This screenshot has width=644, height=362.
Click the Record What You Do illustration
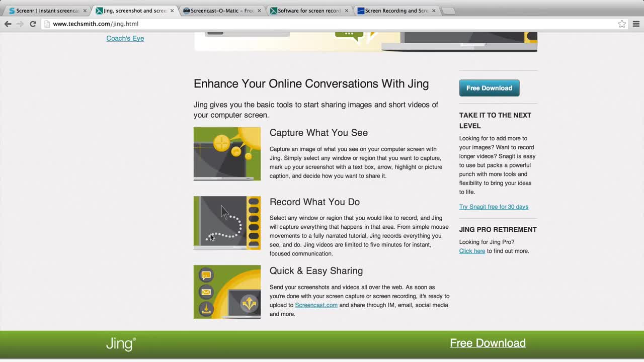point(227,223)
